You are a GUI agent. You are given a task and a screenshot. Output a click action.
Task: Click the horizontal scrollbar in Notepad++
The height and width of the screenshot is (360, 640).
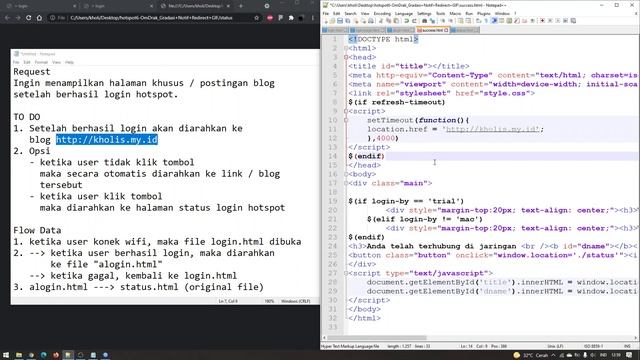coord(376,338)
